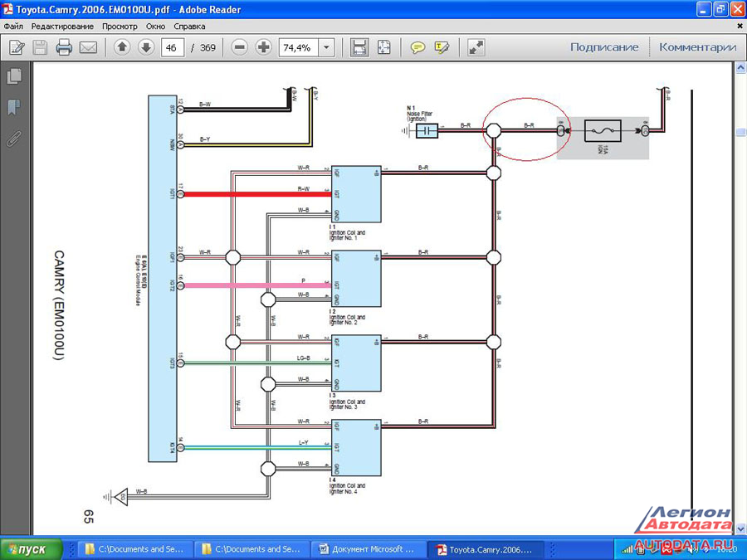Click the Print file icon

point(64,47)
